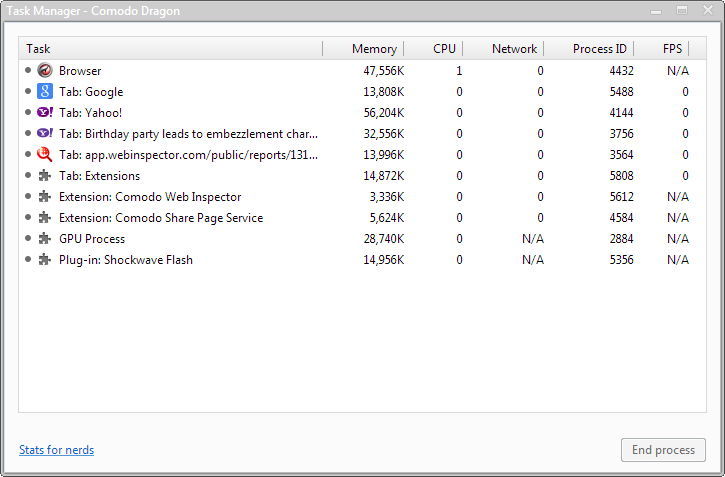
Task: Sort by the Task column header
Action: (171, 49)
